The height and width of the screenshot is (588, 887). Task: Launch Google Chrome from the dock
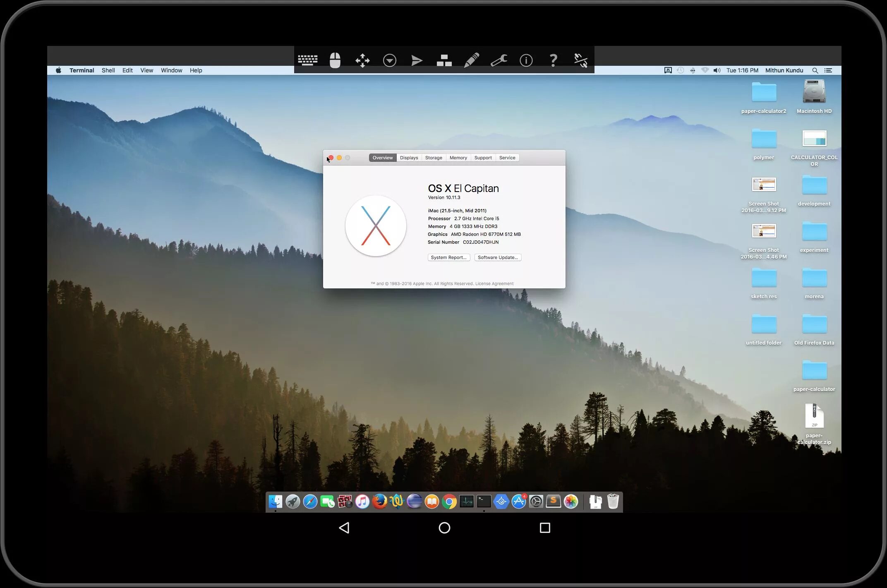click(449, 502)
